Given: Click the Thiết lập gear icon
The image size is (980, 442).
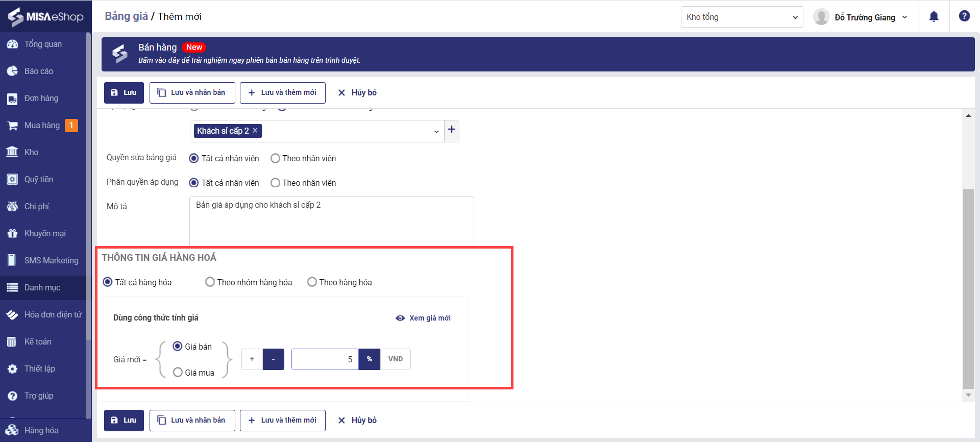Looking at the screenshot, I should (x=12, y=369).
